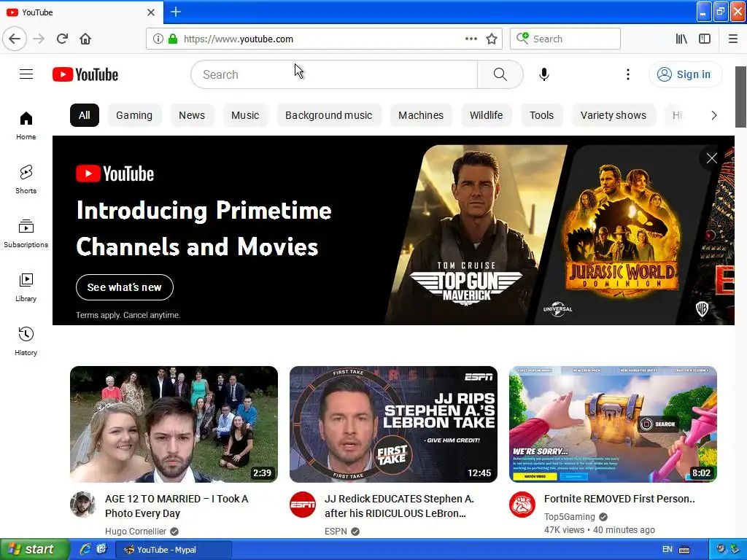Show site information icon in address bar
The height and width of the screenshot is (560, 747).
pyautogui.click(x=158, y=39)
